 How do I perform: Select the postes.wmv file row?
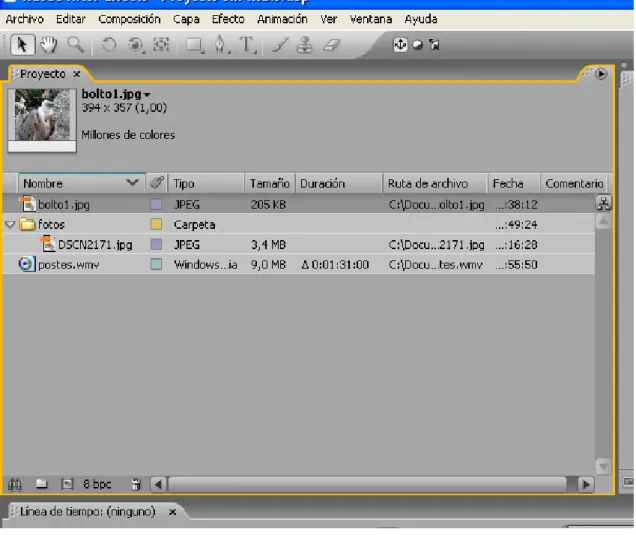(299, 264)
